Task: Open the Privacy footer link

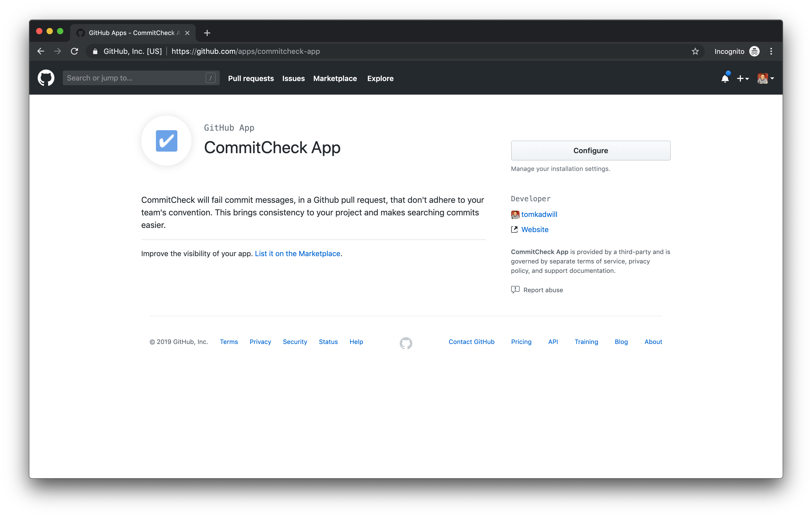Action: click(x=260, y=342)
